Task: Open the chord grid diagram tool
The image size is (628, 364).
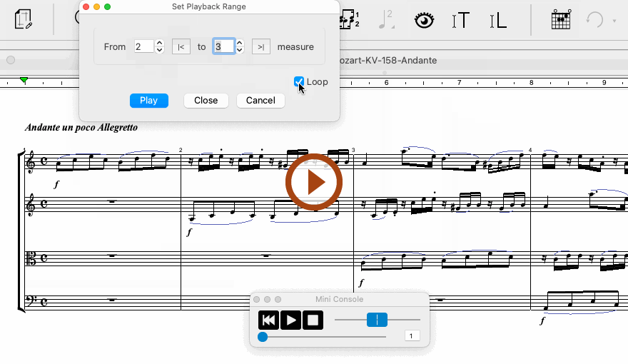Action: tap(561, 19)
